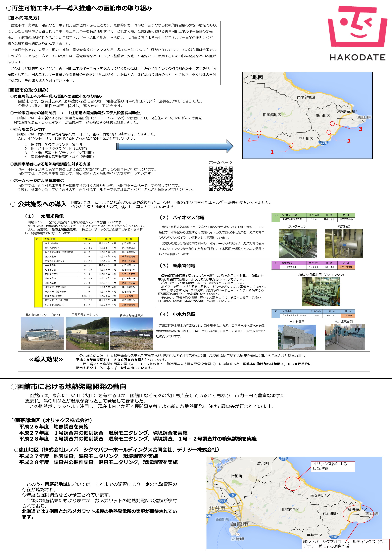Image resolution: width=392 pixels, height=555 pixels.
Task: Click the big blue arrow pointing to the map
Action: click(x=175, y=146)
